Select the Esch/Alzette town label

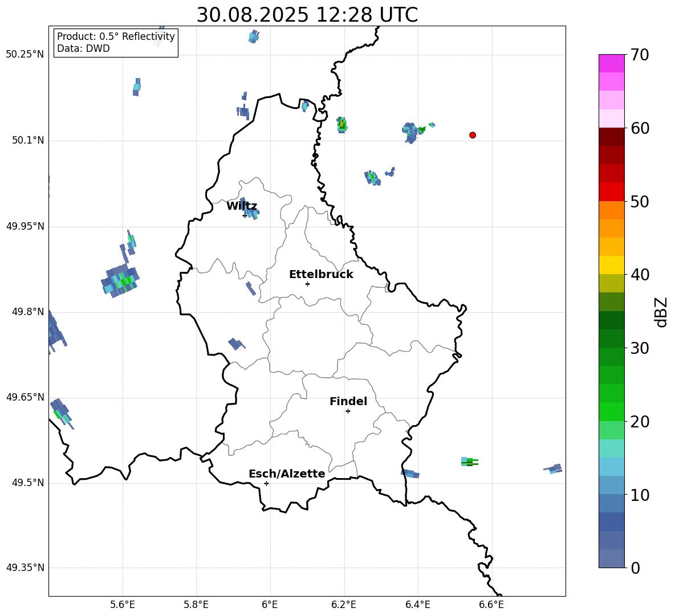point(287,474)
